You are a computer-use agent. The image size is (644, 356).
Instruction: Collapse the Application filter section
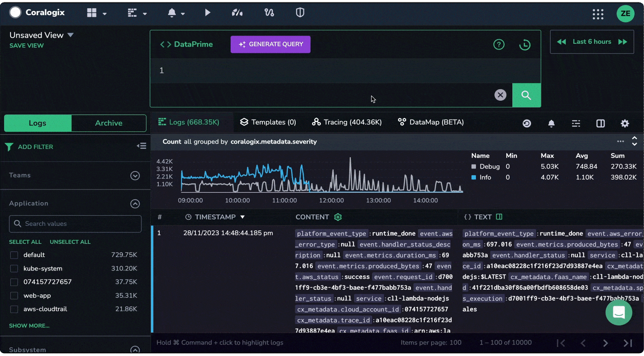(x=135, y=204)
